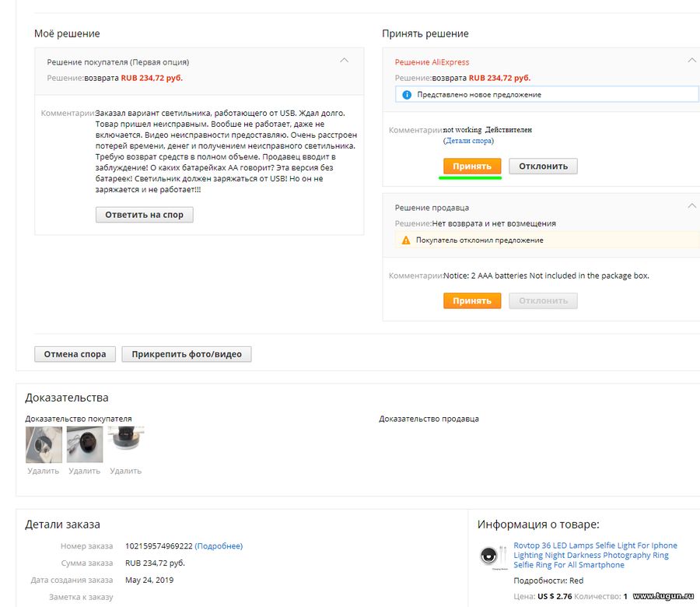Accept the AliExpress solution with orange Принять
The height and width of the screenshot is (607, 700).
tap(472, 167)
